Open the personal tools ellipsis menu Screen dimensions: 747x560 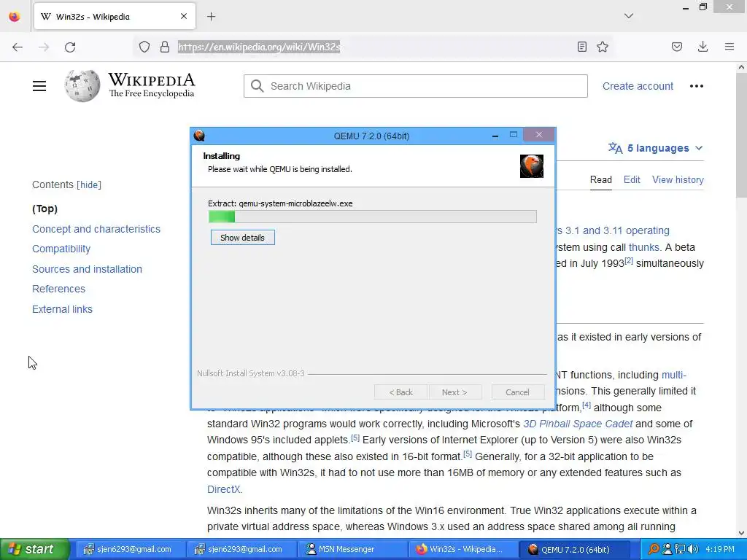(x=696, y=86)
